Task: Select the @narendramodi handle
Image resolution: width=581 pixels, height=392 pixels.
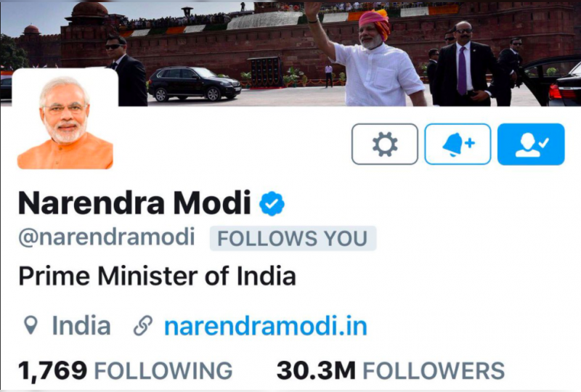Action: click(106, 237)
